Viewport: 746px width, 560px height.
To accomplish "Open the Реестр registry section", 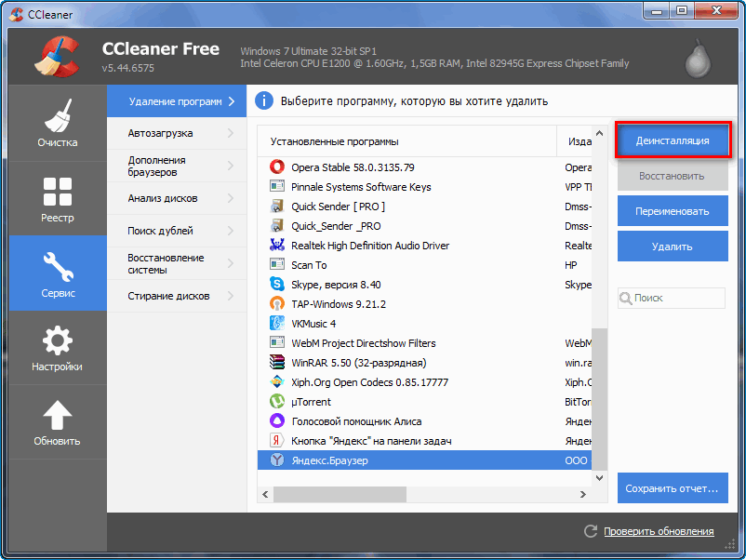I will point(57,199).
